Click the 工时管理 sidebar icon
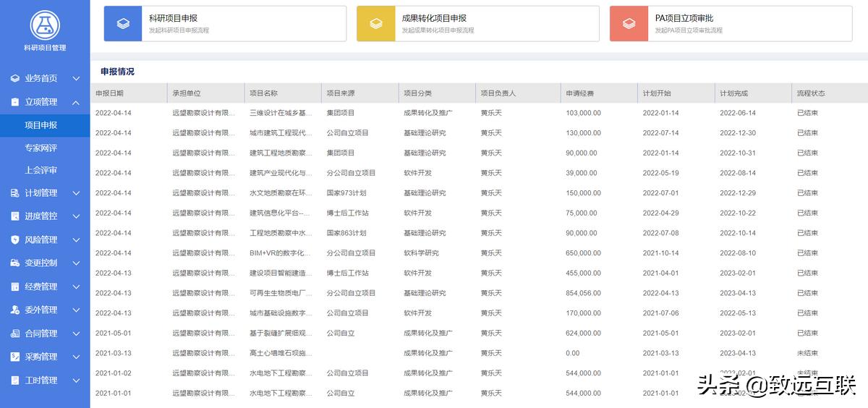 pyautogui.click(x=16, y=381)
